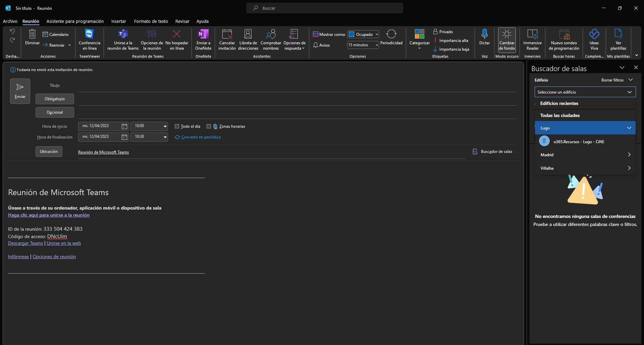
Task: Open Seleccione un edificio combo box
Action: pos(585,92)
